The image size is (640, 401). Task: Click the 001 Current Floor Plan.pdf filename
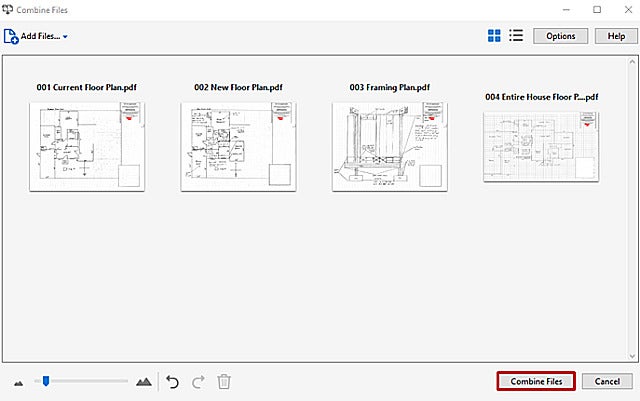tap(87, 87)
